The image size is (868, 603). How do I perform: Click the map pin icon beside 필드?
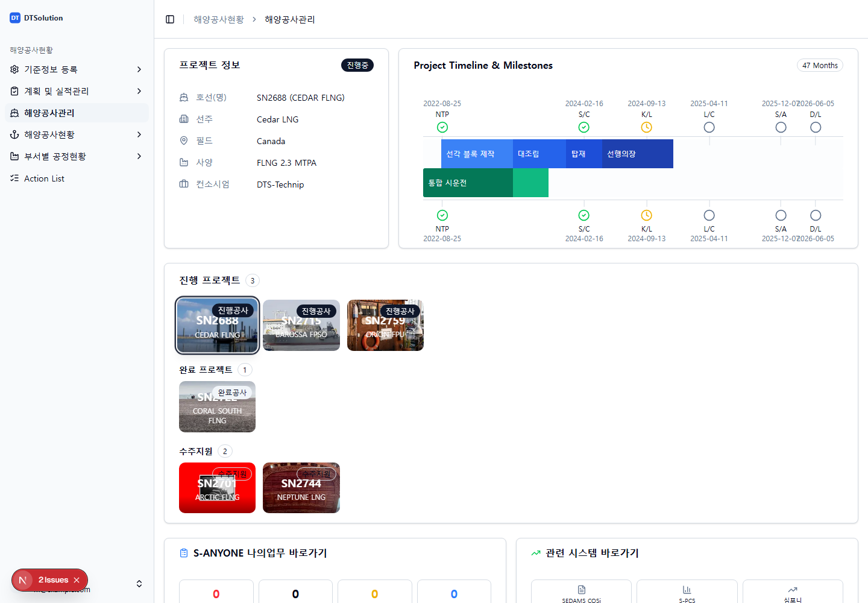pyautogui.click(x=184, y=140)
